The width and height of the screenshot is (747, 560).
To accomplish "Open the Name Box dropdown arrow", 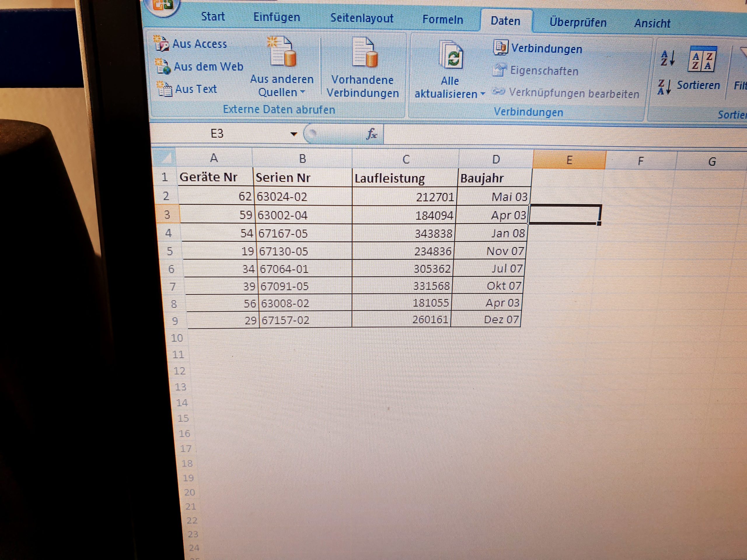I will 294,134.
